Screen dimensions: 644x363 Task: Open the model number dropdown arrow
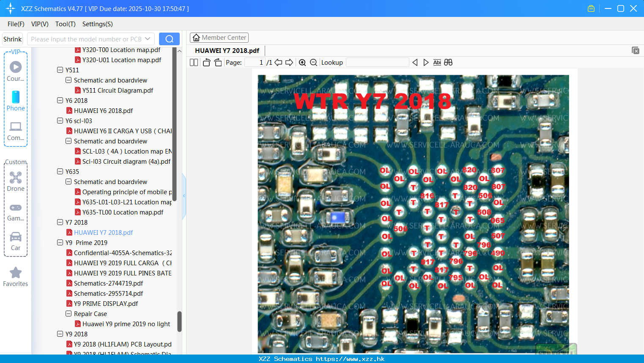click(x=148, y=39)
